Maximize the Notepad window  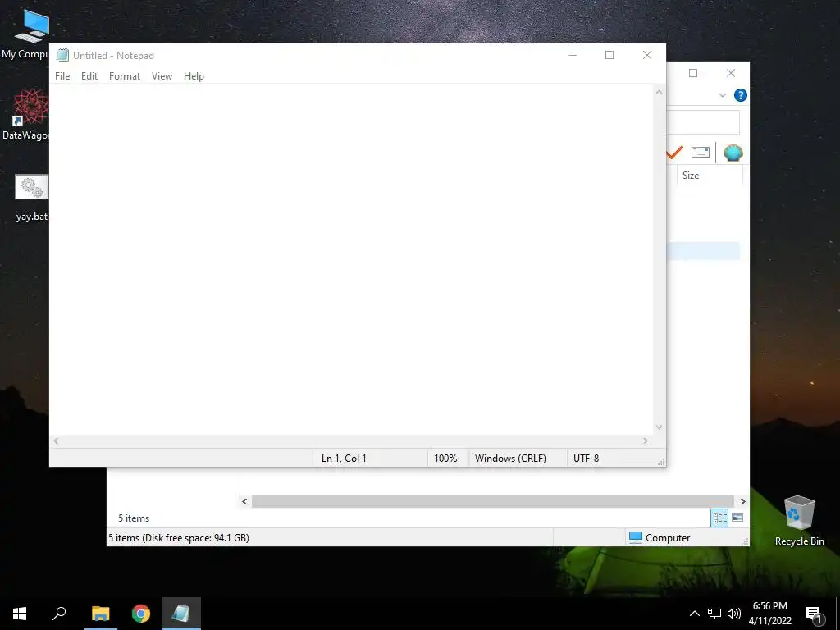click(609, 55)
